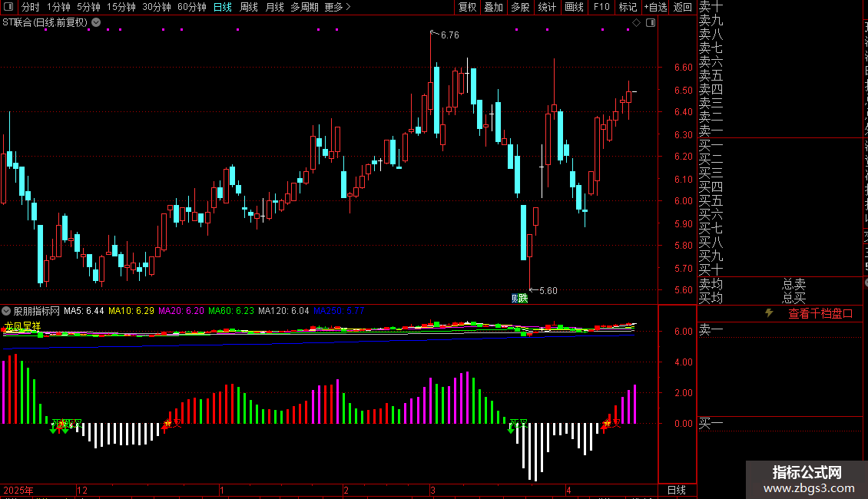Click the 买均 average buy label
Image resolution: width=868 pixels, height=499 pixels.
(711, 298)
